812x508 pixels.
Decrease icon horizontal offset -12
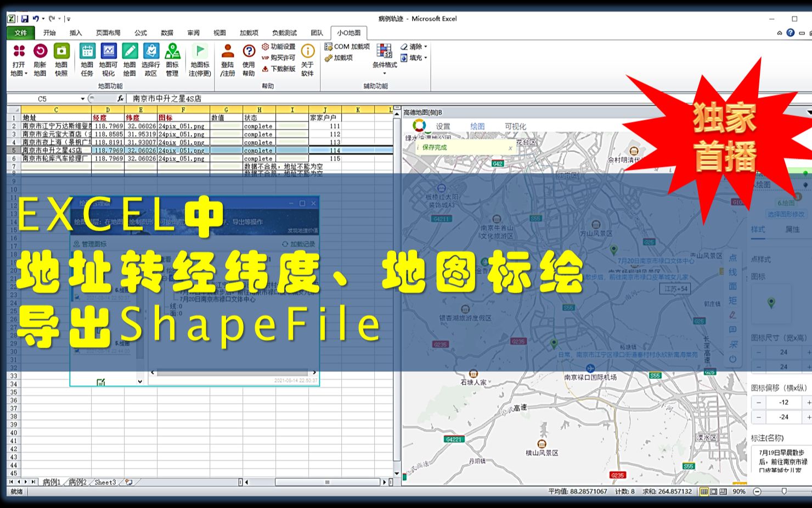[759, 403]
